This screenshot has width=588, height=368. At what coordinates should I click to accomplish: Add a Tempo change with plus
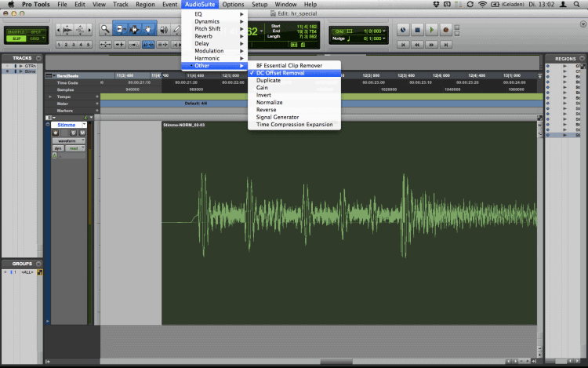coord(97,97)
